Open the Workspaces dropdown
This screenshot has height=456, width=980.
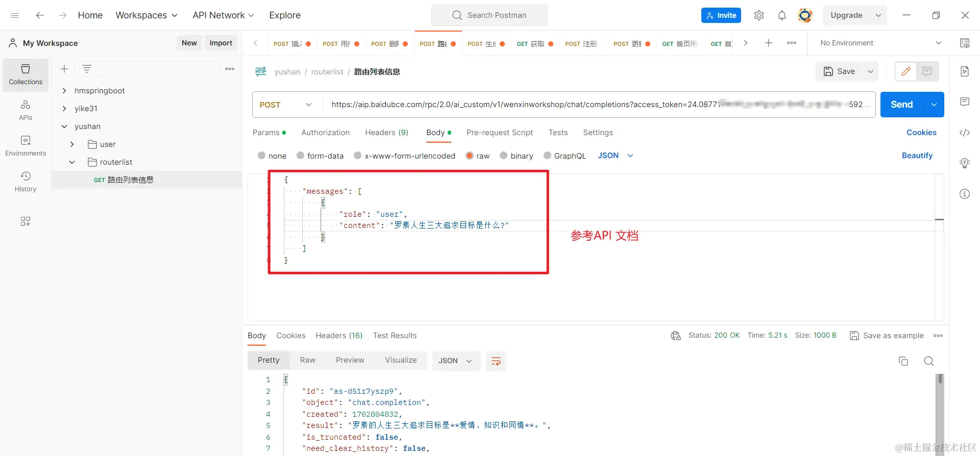146,15
